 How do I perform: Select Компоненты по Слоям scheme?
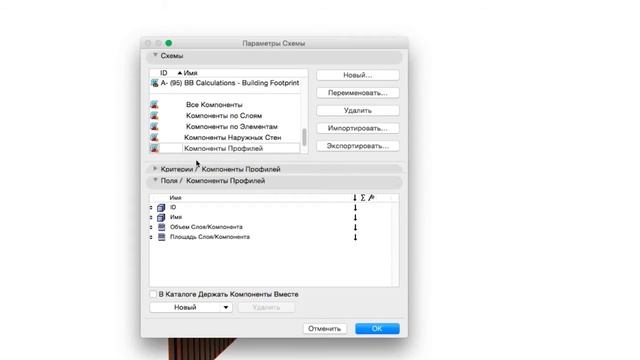[x=225, y=116]
